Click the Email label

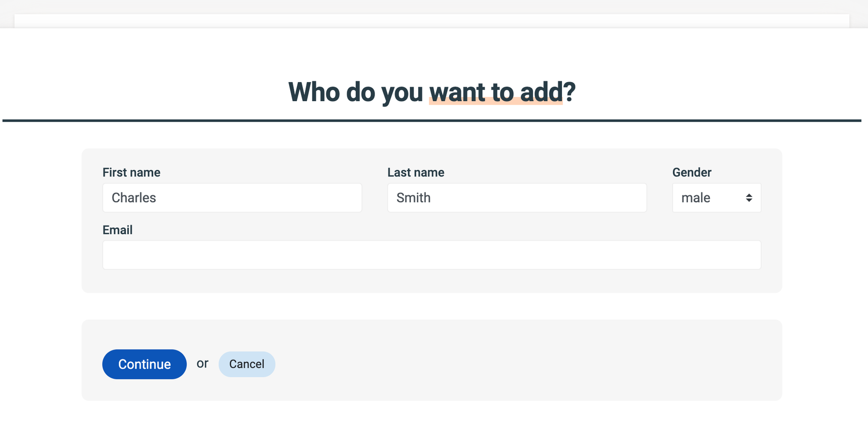point(118,230)
